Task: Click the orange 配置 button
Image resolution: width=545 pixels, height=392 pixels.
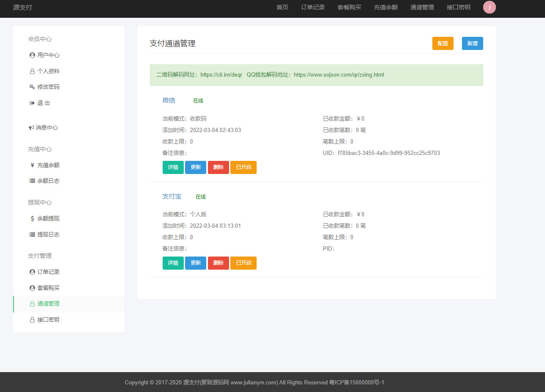Action: coord(443,43)
